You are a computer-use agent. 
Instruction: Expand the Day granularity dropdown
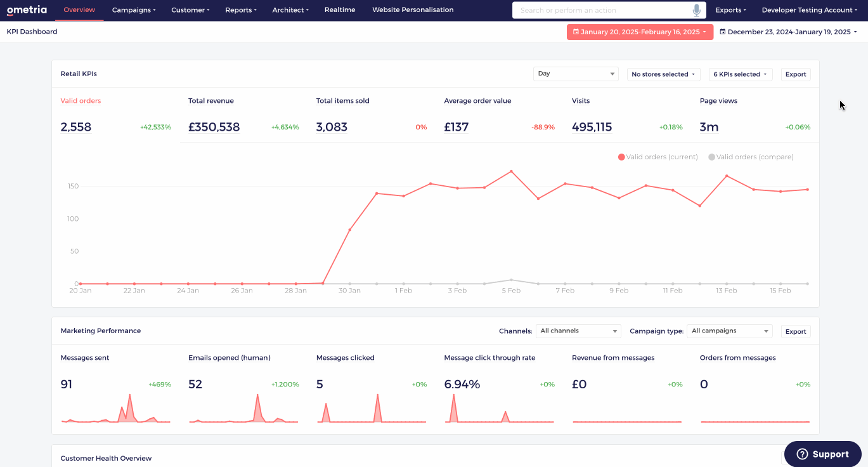[x=575, y=74]
